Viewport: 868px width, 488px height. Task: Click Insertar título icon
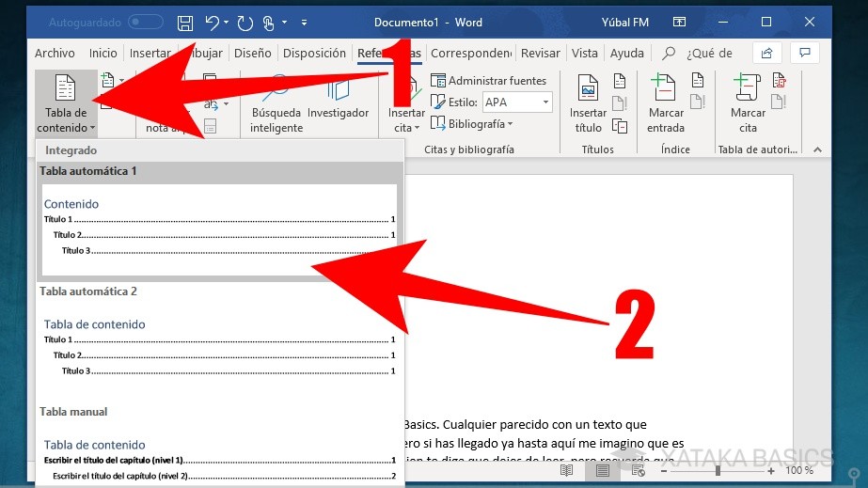(588, 105)
